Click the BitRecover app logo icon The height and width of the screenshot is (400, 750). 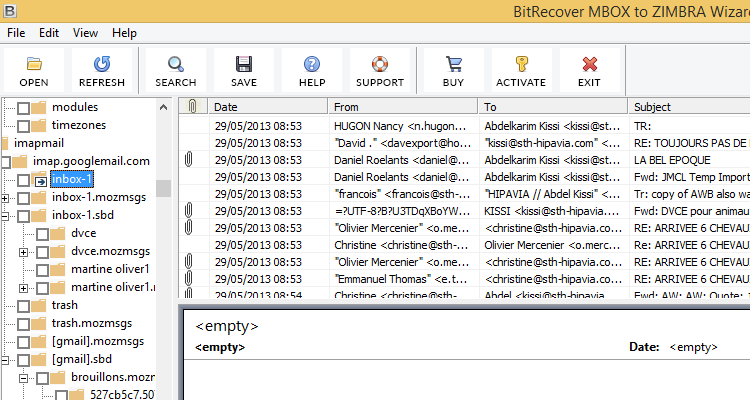(x=10, y=10)
